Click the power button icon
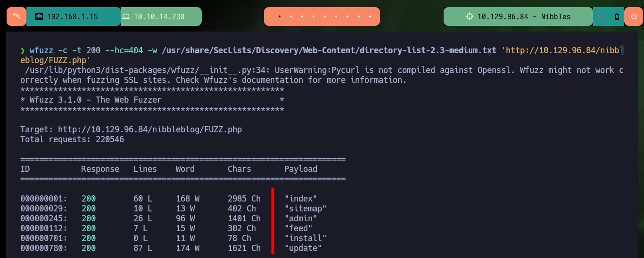Viewport: 644px width, 258px height. pos(633,16)
